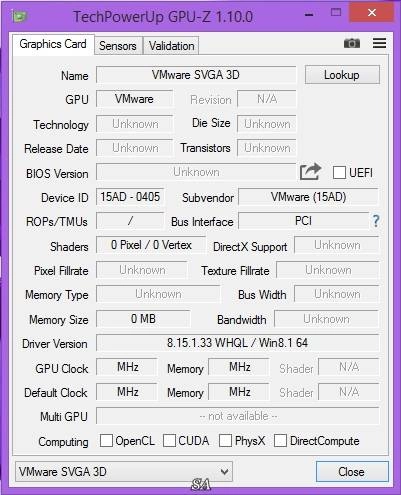This screenshot has height=495, width=401.
Task: Click the BIOS Version Unknown field
Action: coord(196,172)
